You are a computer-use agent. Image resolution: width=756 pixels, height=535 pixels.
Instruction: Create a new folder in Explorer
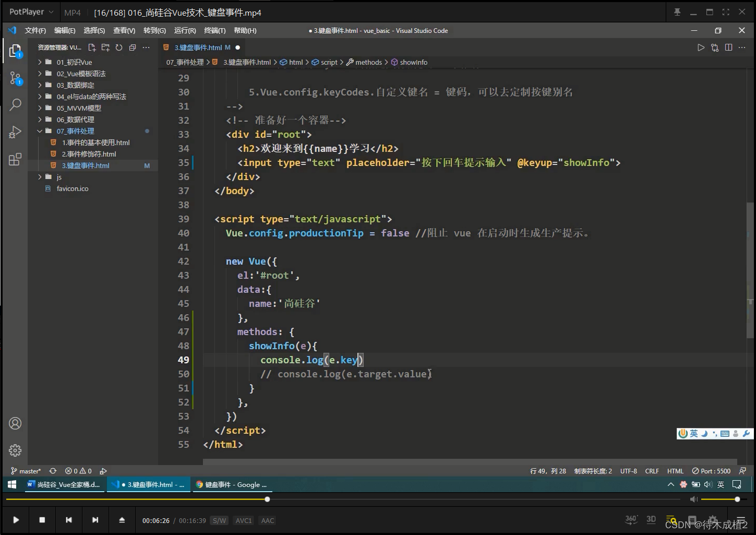[105, 47]
